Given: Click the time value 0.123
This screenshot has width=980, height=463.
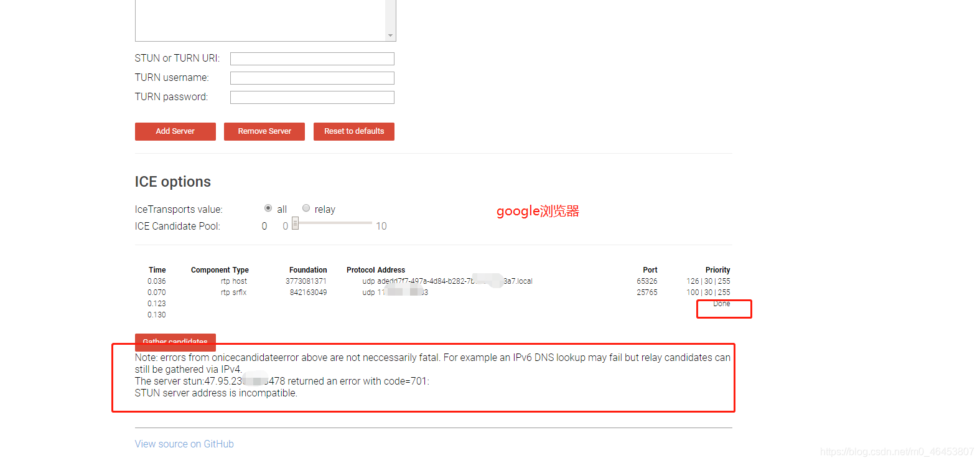Looking at the screenshot, I should click(x=157, y=304).
